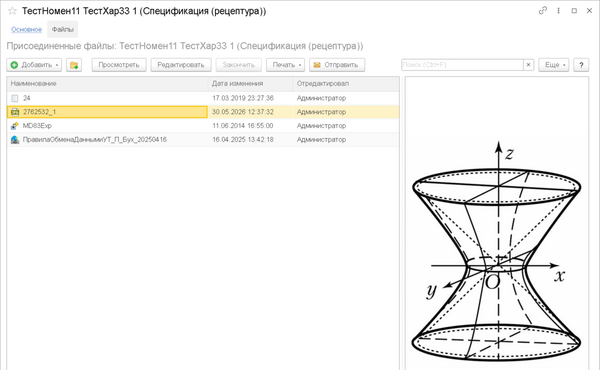Close the specification window

pos(589,11)
